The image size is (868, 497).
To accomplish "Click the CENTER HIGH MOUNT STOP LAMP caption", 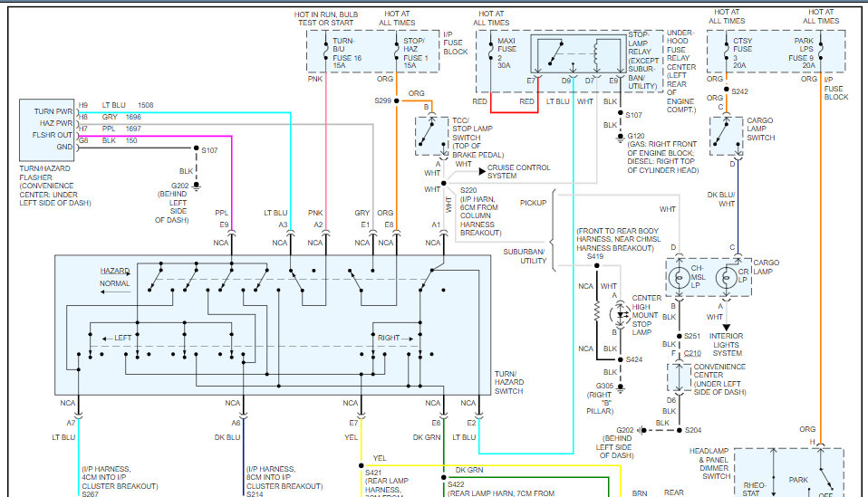I will coord(645,315).
